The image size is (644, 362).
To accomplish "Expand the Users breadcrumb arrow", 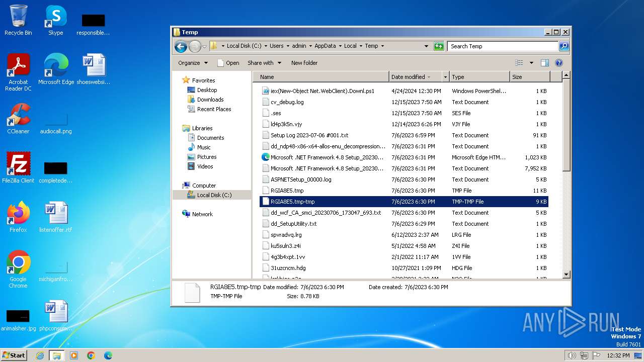I will [288, 46].
